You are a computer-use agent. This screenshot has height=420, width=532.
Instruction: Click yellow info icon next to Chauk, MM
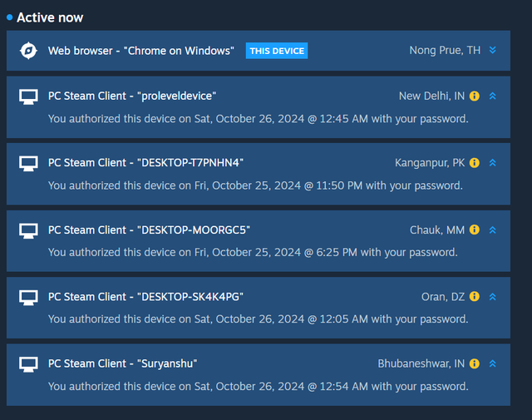tap(475, 230)
